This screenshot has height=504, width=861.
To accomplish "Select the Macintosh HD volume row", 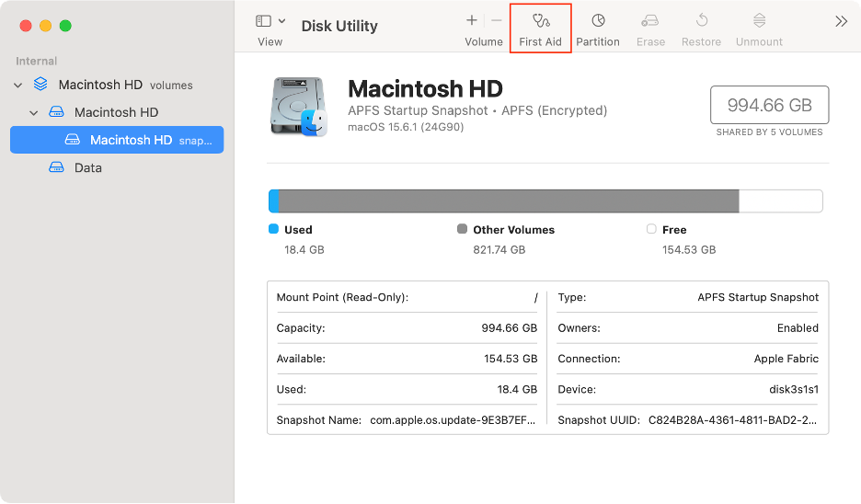I will tap(117, 112).
